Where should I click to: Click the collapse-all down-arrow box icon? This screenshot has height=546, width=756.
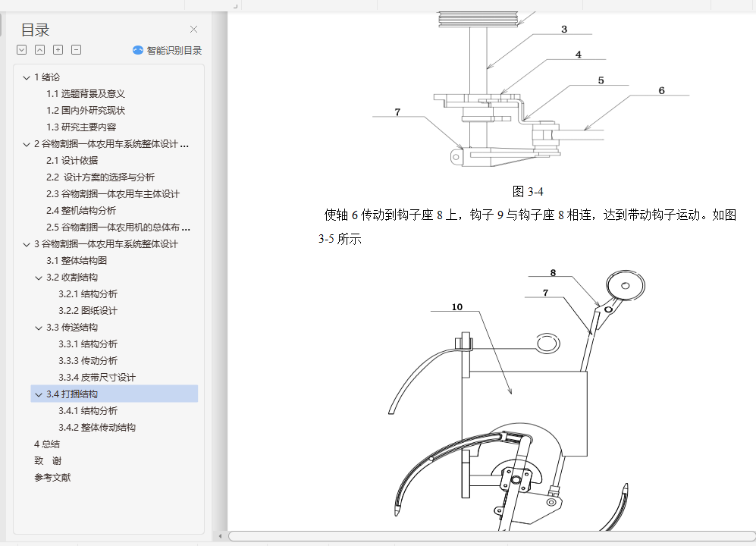[x=22, y=50]
